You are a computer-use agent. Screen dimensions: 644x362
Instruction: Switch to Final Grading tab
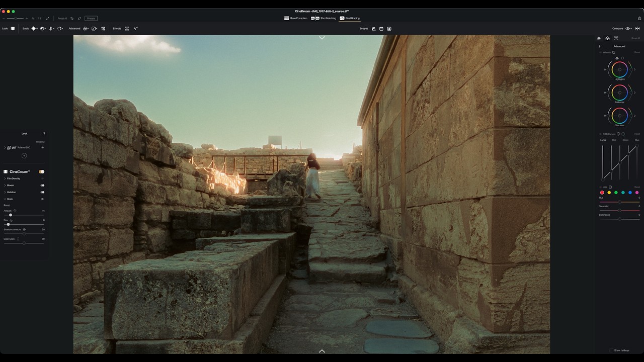(350, 18)
